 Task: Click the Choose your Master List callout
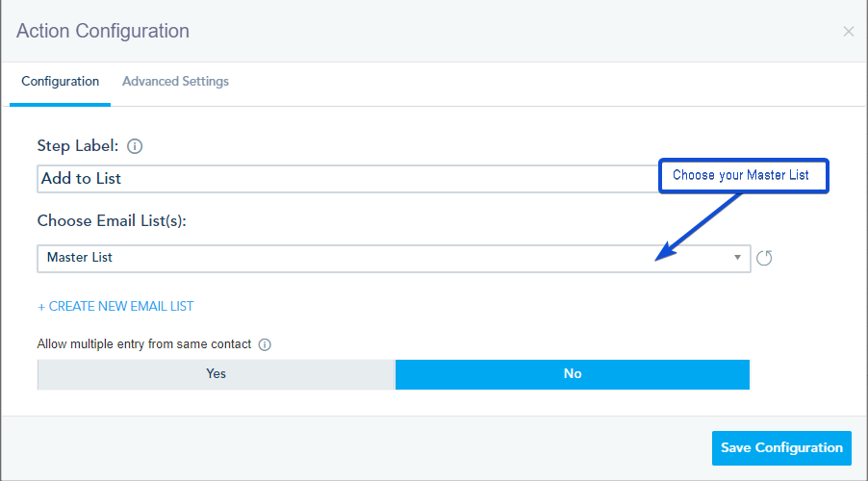click(744, 175)
